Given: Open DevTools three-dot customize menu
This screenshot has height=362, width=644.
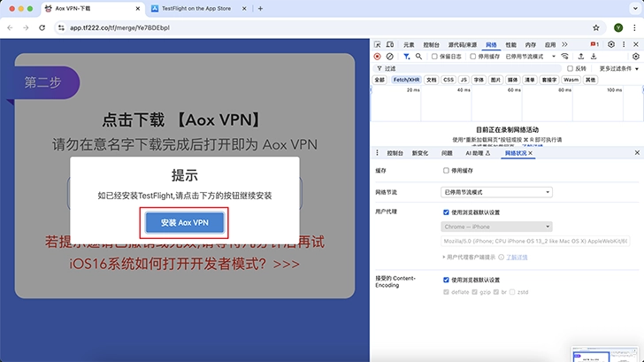Looking at the screenshot, I should pos(624,44).
